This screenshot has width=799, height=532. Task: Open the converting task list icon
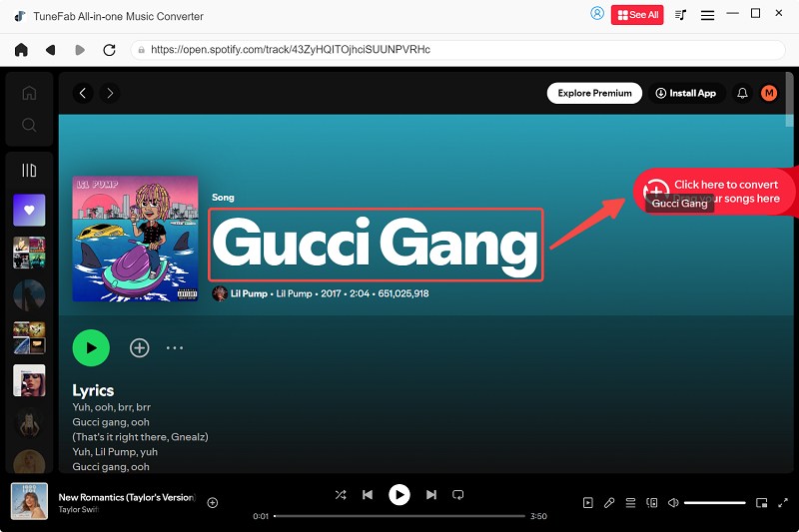tap(681, 15)
